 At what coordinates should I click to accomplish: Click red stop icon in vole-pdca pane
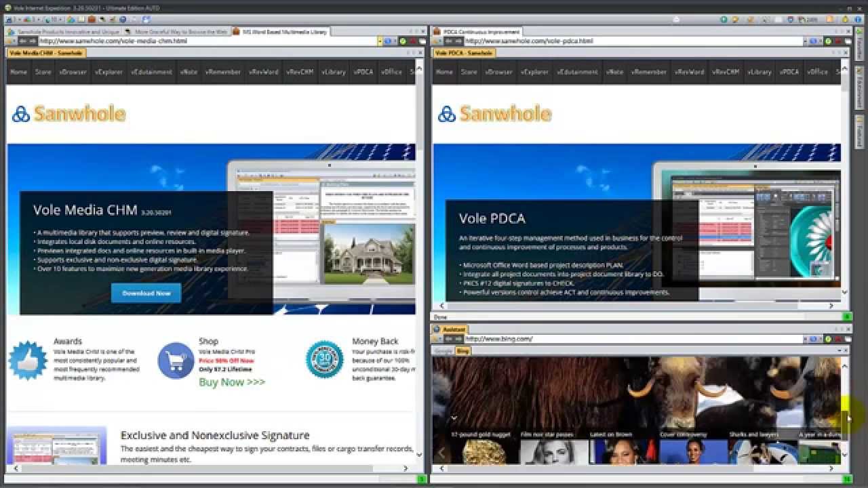838,41
